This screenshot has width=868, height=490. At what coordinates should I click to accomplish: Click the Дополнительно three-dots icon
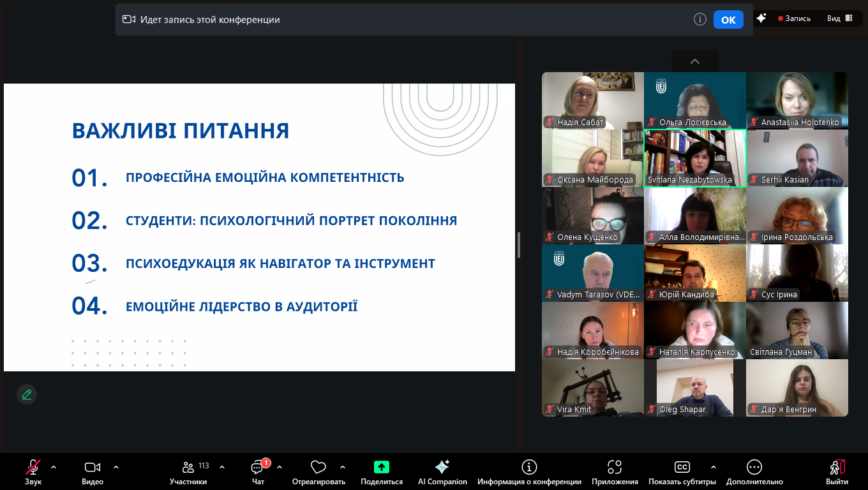(x=754, y=467)
